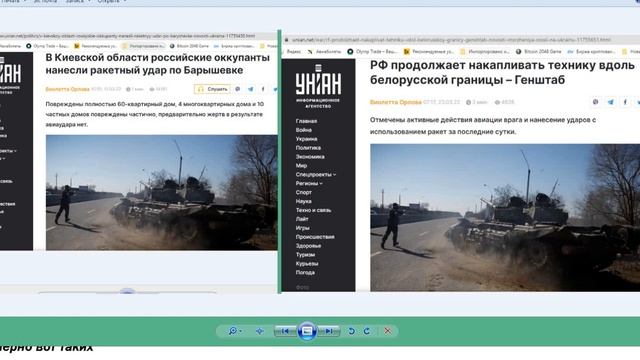The height and width of the screenshot is (360, 640).
Task: Open the Погода section link
Action: pyautogui.click(x=305, y=273)
